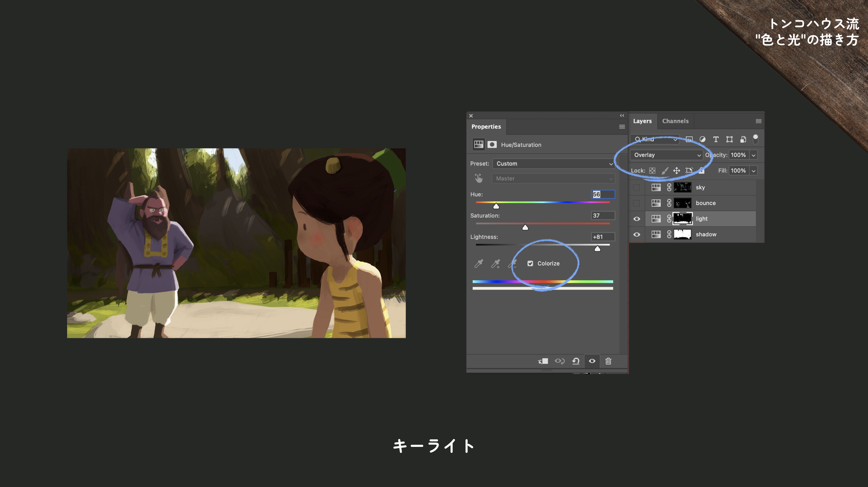Show the sky layer
This screenshot has width=868, height=487.
tap(637, 187)
